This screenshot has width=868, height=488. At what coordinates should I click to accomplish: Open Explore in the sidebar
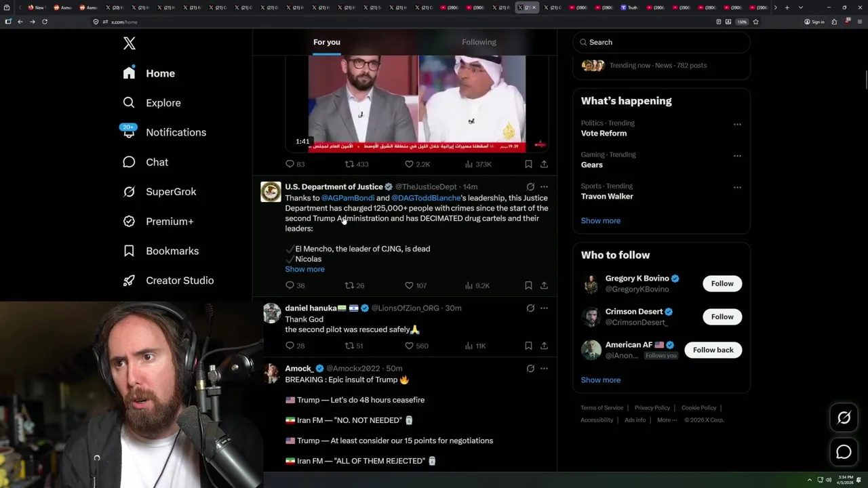coord(152,103)
